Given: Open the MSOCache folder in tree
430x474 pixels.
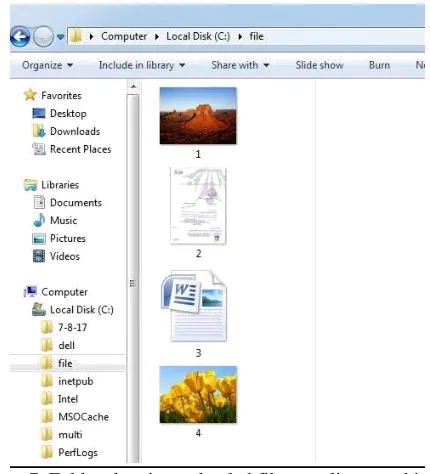Looking at the screenshot, I should (x=84, y=417).
